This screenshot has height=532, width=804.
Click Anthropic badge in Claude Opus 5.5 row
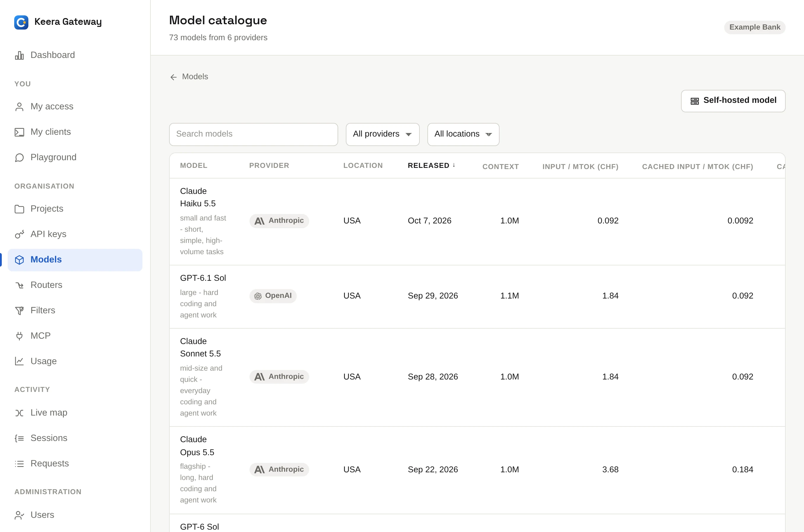279,470
